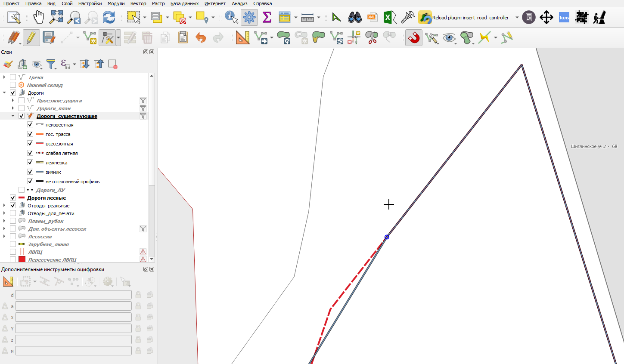
Task: Expand the Отводы_реальные group
Action: coord(4,206)
